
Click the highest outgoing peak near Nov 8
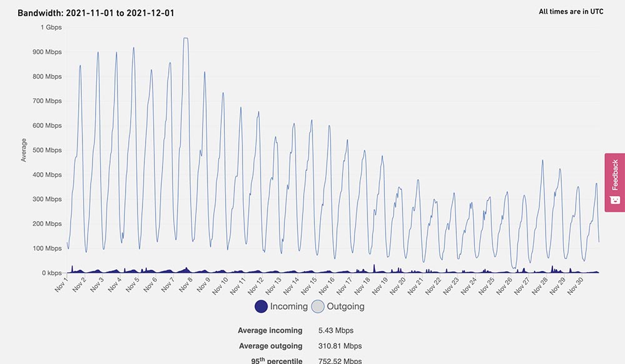(x=186, y=38)
